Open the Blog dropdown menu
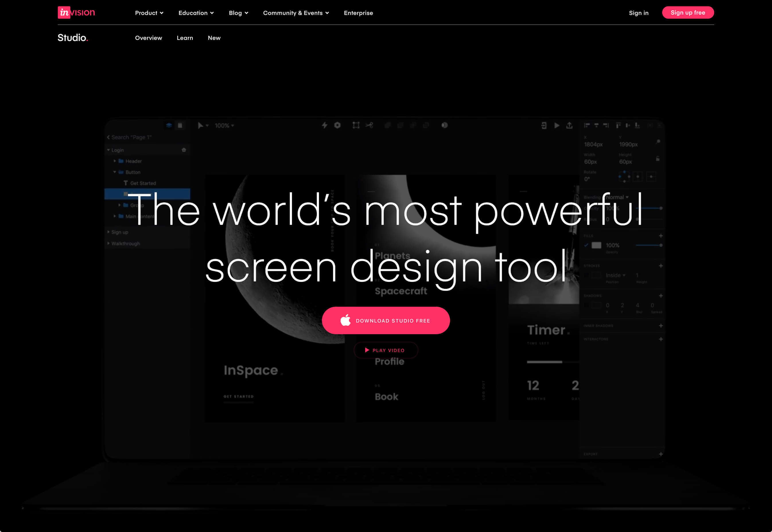Viewport: 772px width, 532px height. (x=238, y=13)
